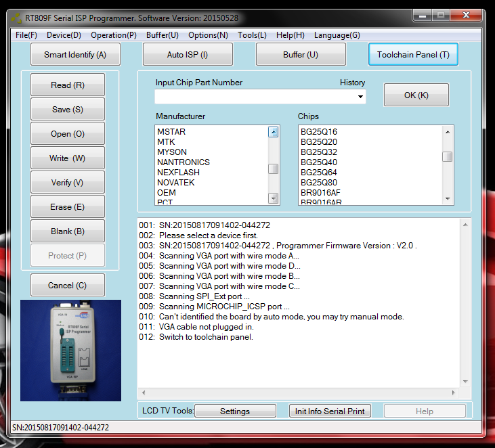Select OEM in Manufacturer list
This screenshot has height=448, width=495.
coord(167,192)
